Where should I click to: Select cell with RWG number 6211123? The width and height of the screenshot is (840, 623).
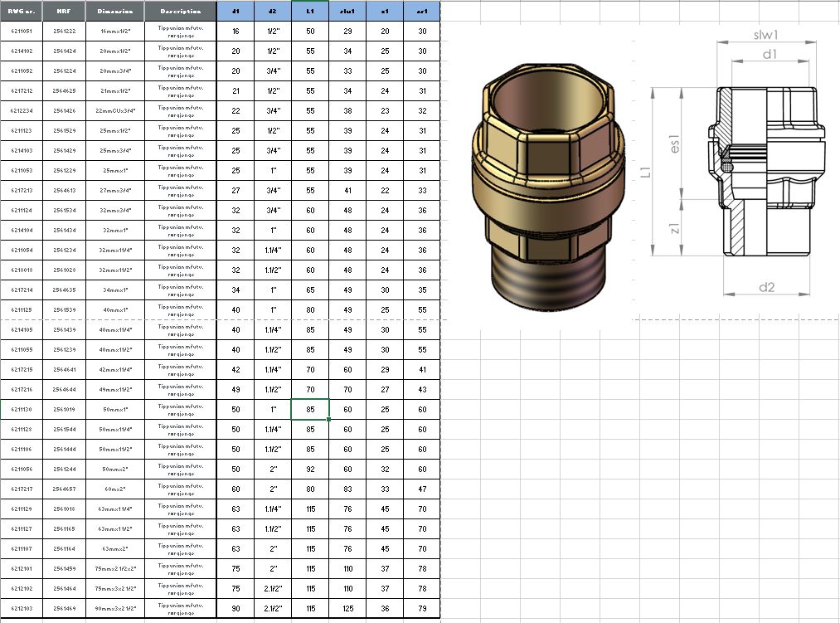[22, 131]
